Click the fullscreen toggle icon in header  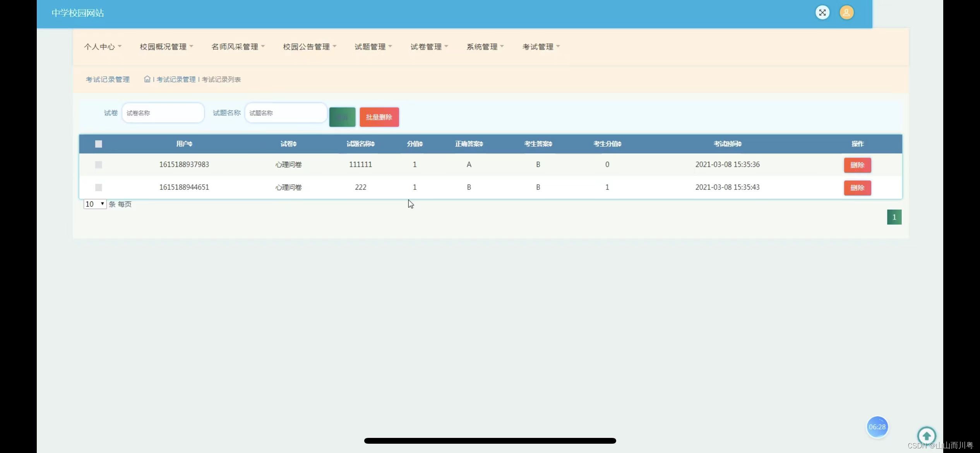coord(822,12)
